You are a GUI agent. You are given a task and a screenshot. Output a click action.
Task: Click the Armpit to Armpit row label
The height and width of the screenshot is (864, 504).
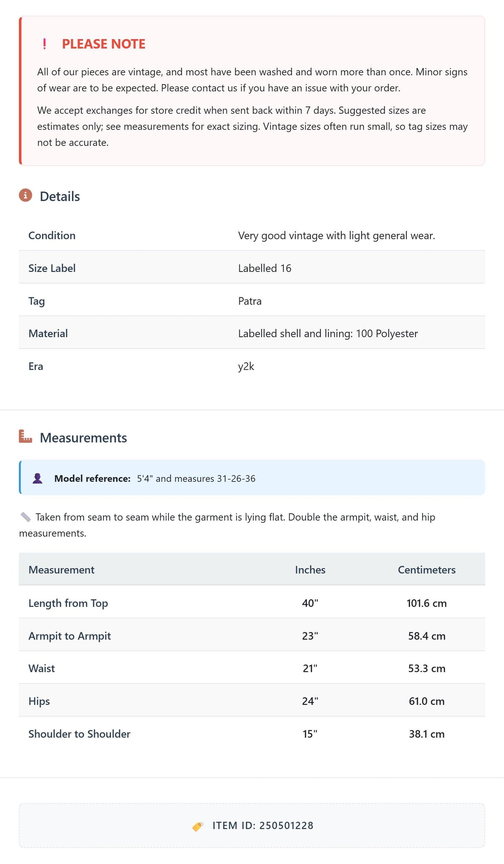(x=70, y=636)
